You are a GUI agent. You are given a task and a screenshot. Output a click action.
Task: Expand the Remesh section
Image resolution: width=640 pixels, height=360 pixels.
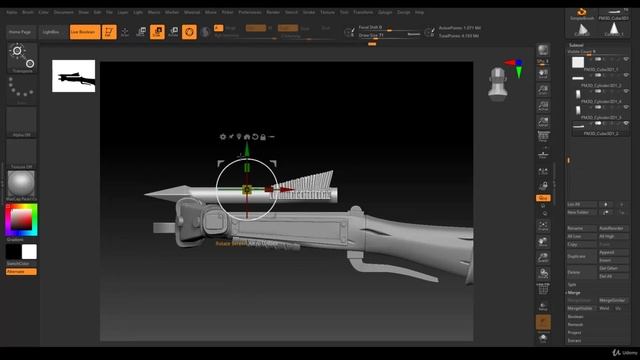(x=575, y=324)
